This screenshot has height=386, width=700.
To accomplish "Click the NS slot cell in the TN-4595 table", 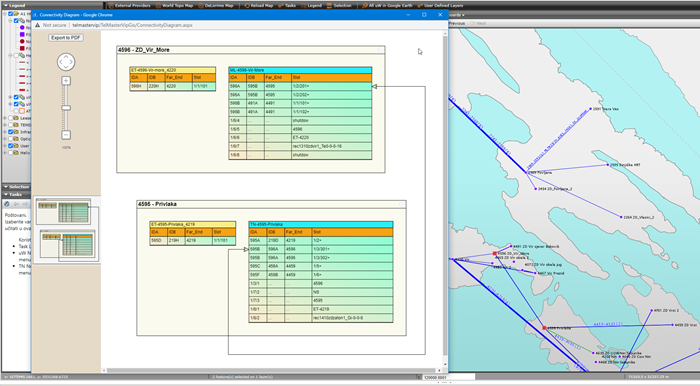I will click(x=352, y=292).
